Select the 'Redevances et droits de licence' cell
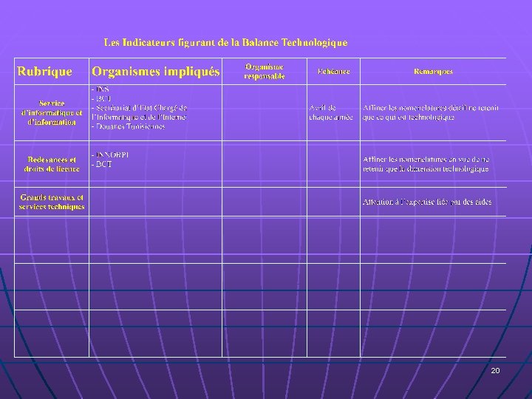This screenshot has width=532, height=399. pos(52,164)
